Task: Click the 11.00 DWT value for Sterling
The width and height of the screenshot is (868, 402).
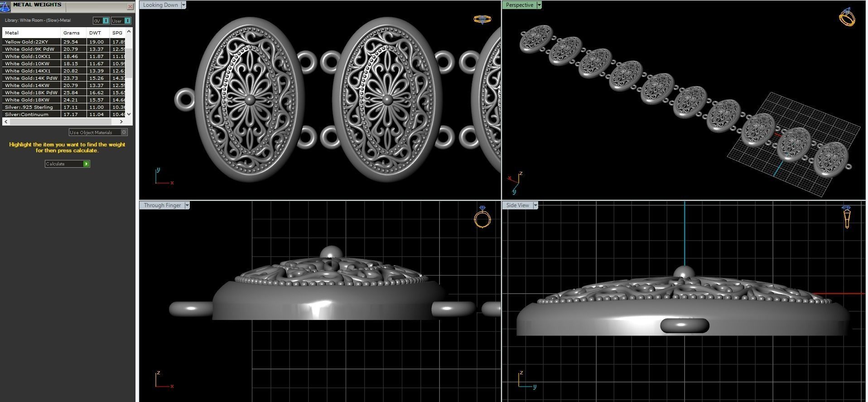Action: (96, 107)
